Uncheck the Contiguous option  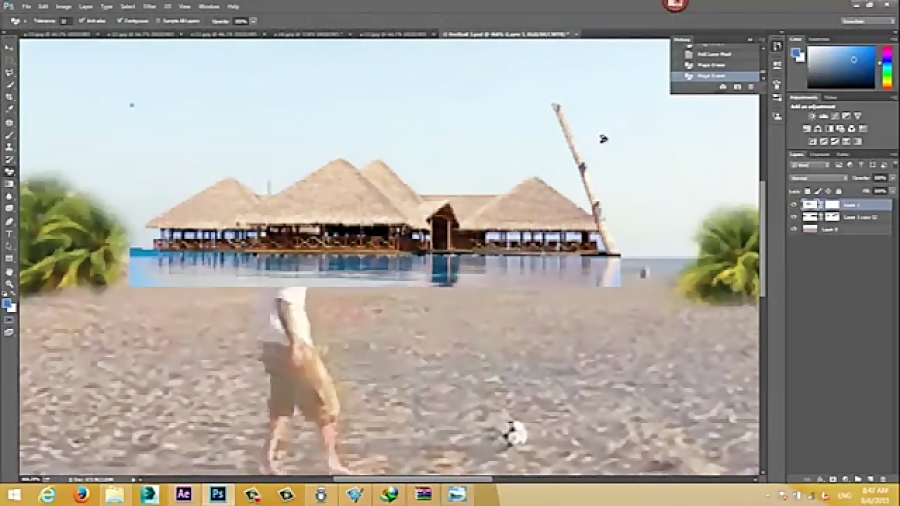click(119, 20)
